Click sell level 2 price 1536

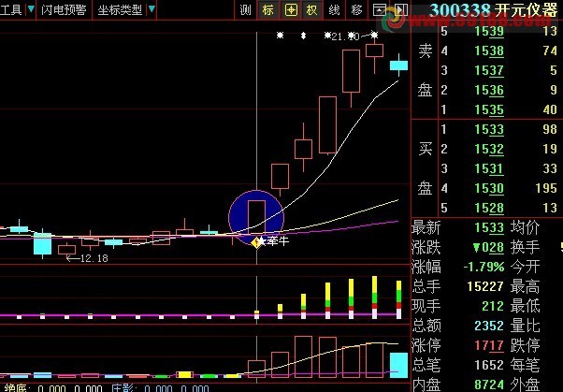489,90
